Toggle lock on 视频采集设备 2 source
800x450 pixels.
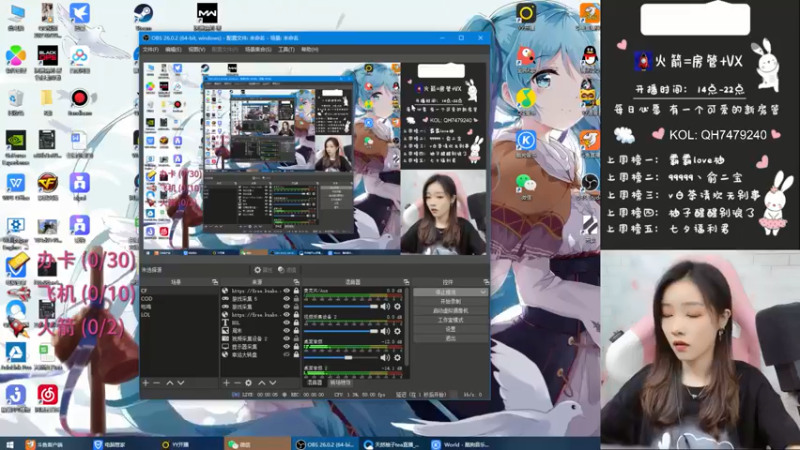click(296, 339)
